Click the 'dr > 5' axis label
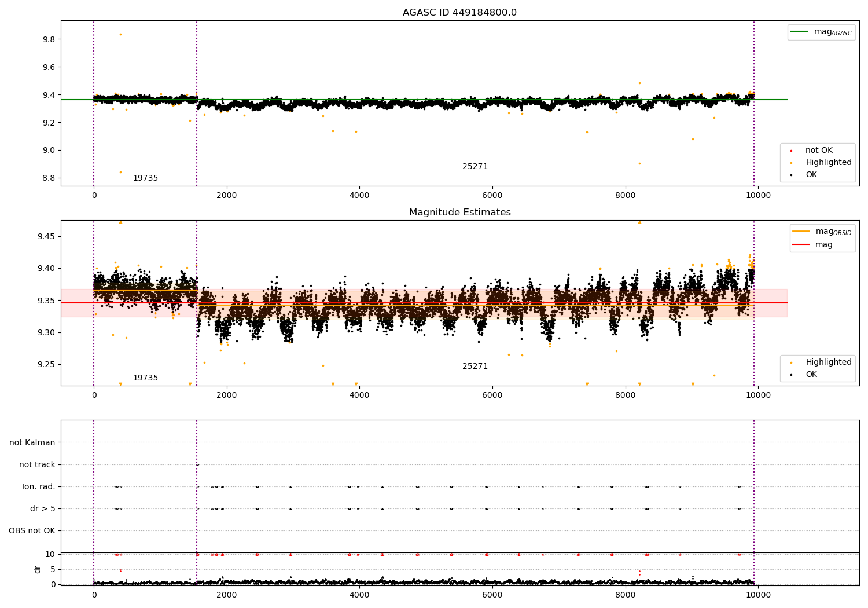The width and height of the screenshot is (868, 608). coord(43,509)
